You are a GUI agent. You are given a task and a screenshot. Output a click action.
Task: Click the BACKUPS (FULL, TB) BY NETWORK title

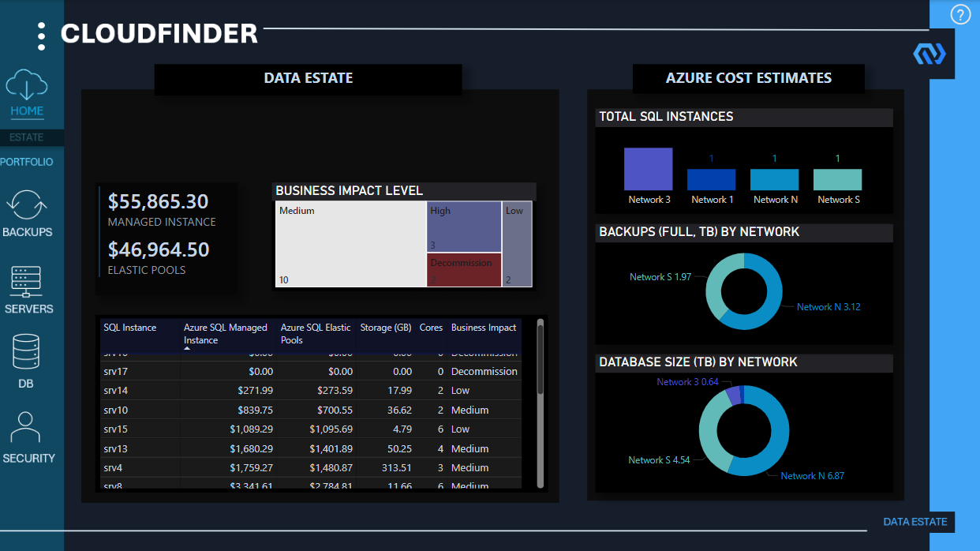699,232
